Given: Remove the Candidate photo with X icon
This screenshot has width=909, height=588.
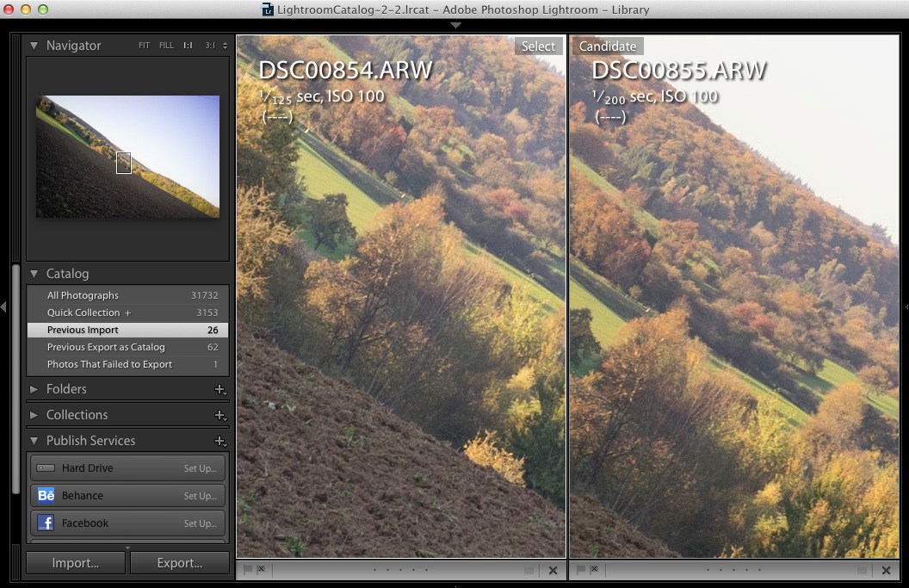Looking at the screenshot, I should [x=886, y=570].
